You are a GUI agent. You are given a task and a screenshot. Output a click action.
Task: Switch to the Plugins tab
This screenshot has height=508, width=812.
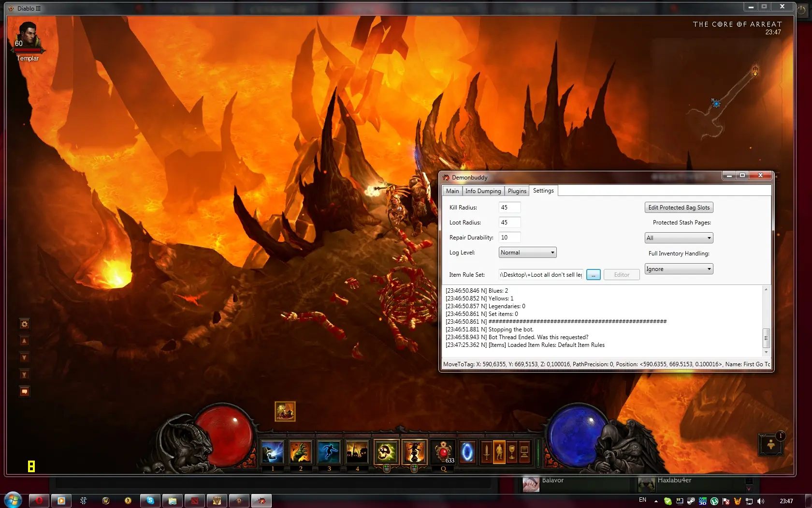(517, 191)
